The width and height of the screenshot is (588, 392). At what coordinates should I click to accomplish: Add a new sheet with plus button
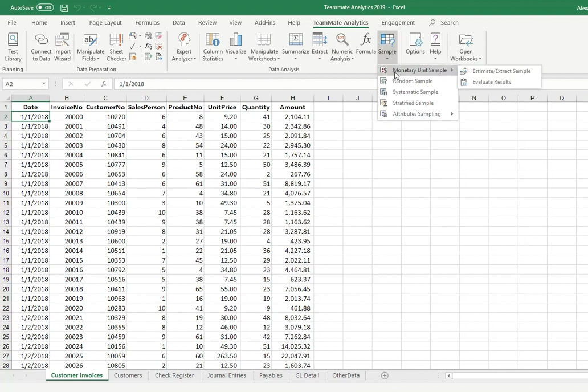pos(385,375)
